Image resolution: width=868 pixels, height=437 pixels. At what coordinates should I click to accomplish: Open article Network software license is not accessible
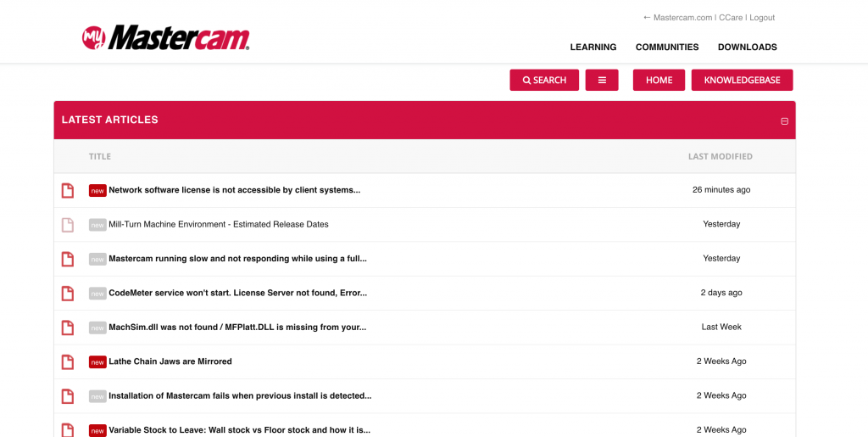pos(235,190)
